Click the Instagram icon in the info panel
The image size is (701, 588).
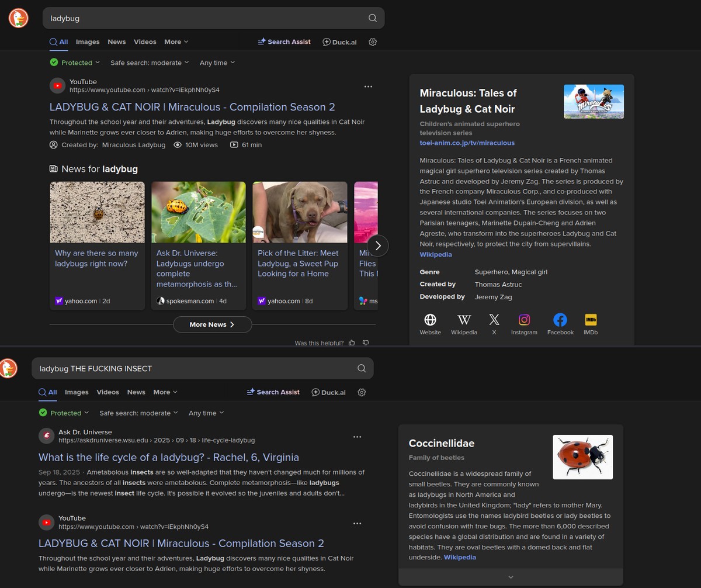click(524, 320)
